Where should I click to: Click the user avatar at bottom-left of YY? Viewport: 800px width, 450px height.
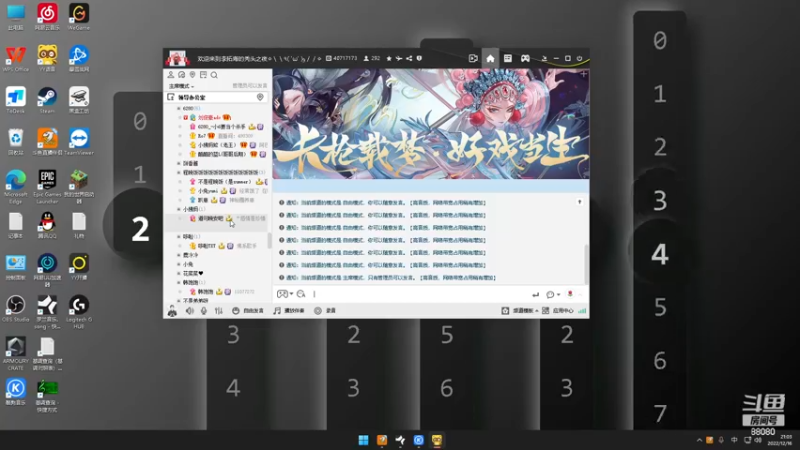[x=172, y=310]
